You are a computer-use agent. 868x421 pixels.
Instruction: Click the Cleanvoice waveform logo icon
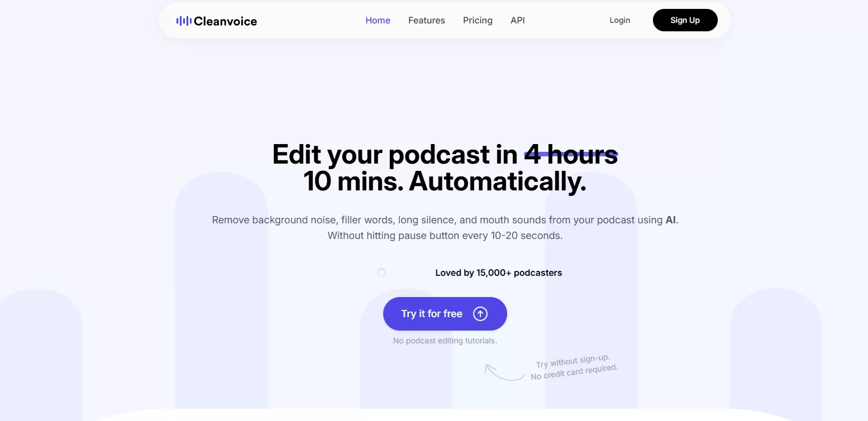pos(183,21)
